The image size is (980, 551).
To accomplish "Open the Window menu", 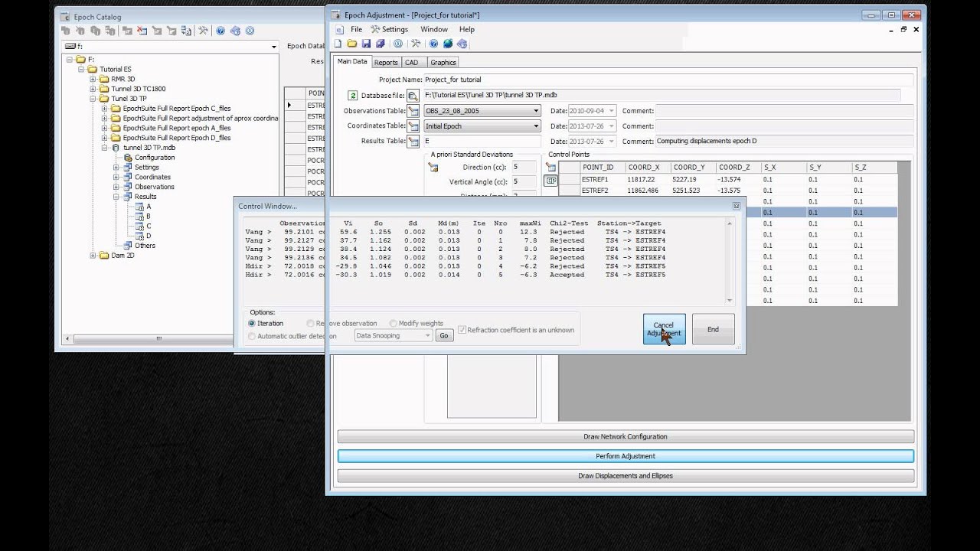I will point(434,29).
